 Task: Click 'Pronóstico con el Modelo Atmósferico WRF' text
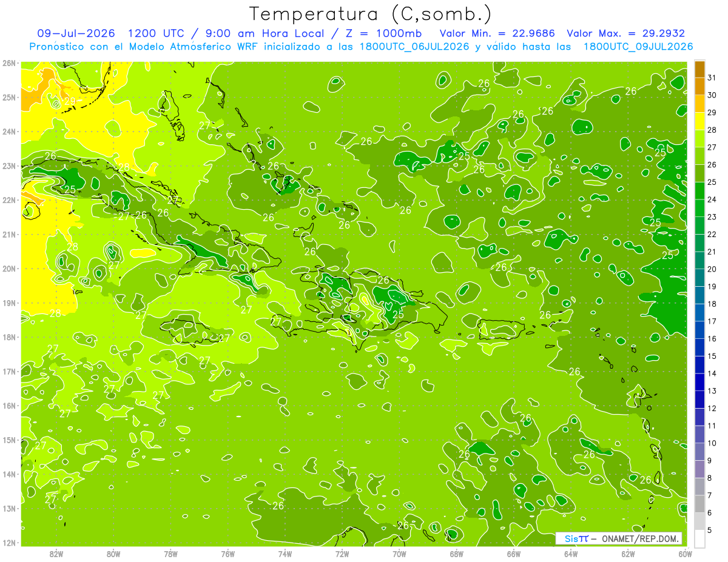pyautogui.click(x=144, y=47)
